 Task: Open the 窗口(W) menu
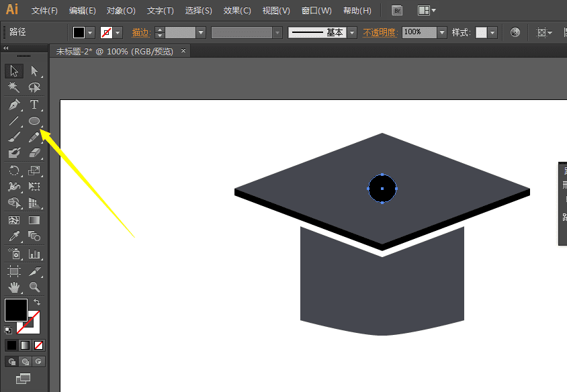point(316,11)
